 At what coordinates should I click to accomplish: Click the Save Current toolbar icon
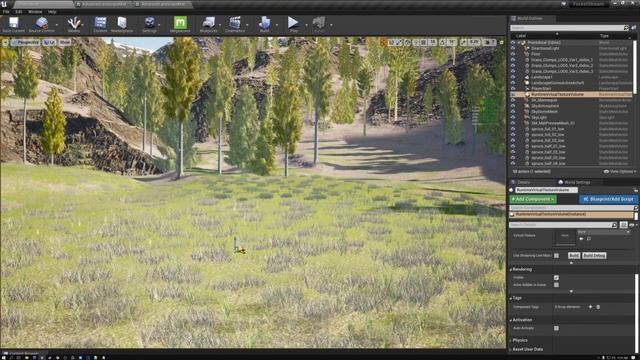(x=13, y=24)
